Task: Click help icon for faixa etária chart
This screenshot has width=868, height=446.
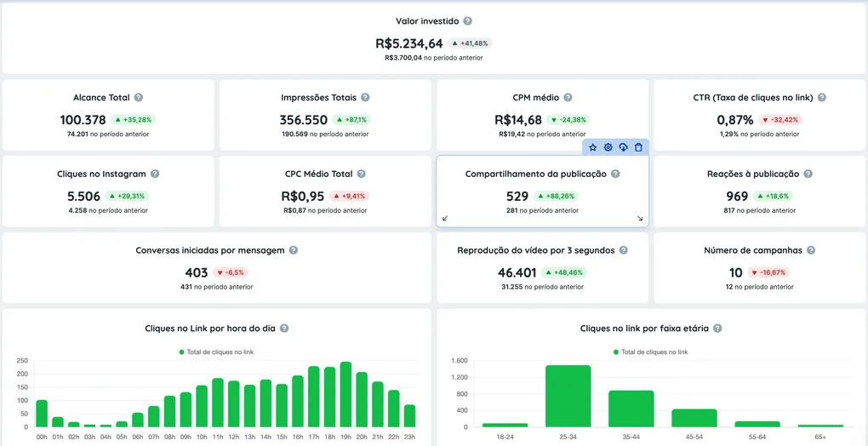Action: click(x=717, y=329)
